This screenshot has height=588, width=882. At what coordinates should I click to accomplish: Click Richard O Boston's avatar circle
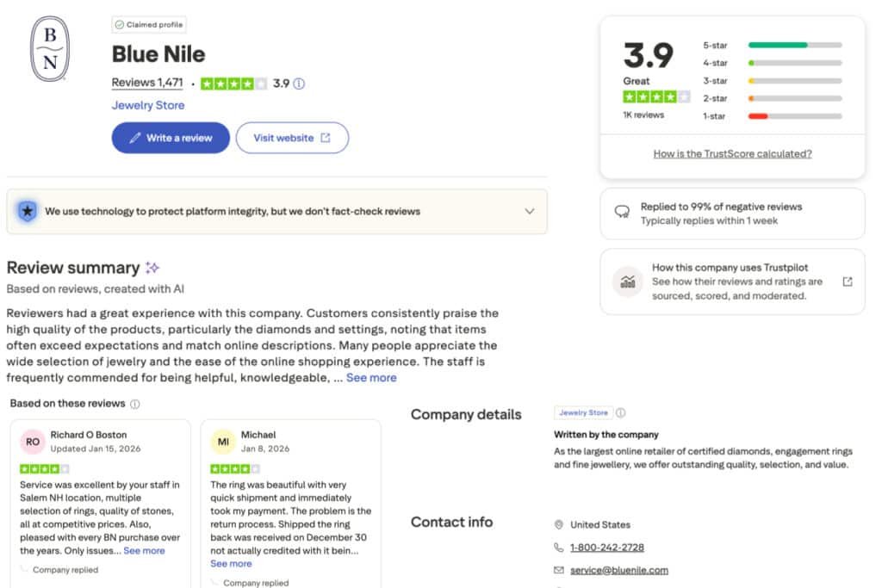click(33, 442)
